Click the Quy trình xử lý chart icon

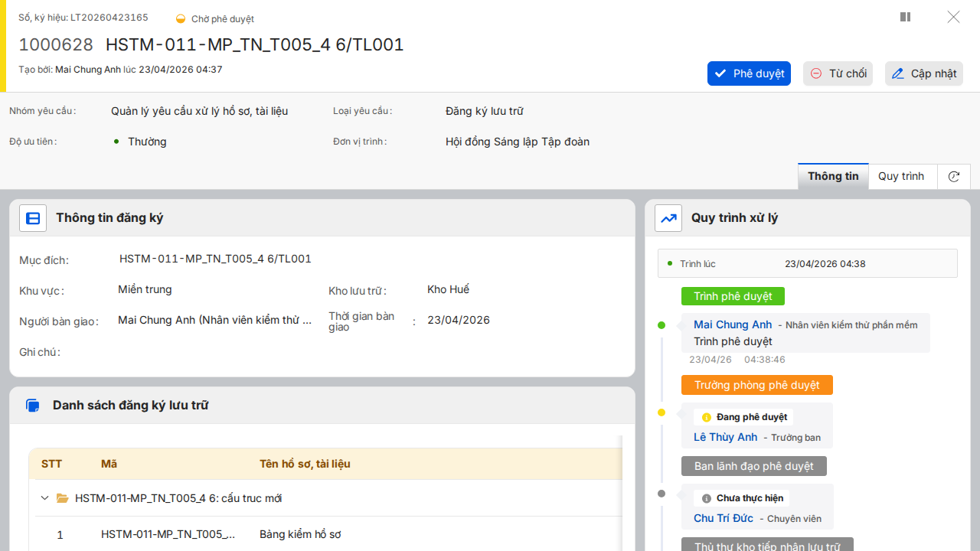pyautogui.click(x=668, y=218)
